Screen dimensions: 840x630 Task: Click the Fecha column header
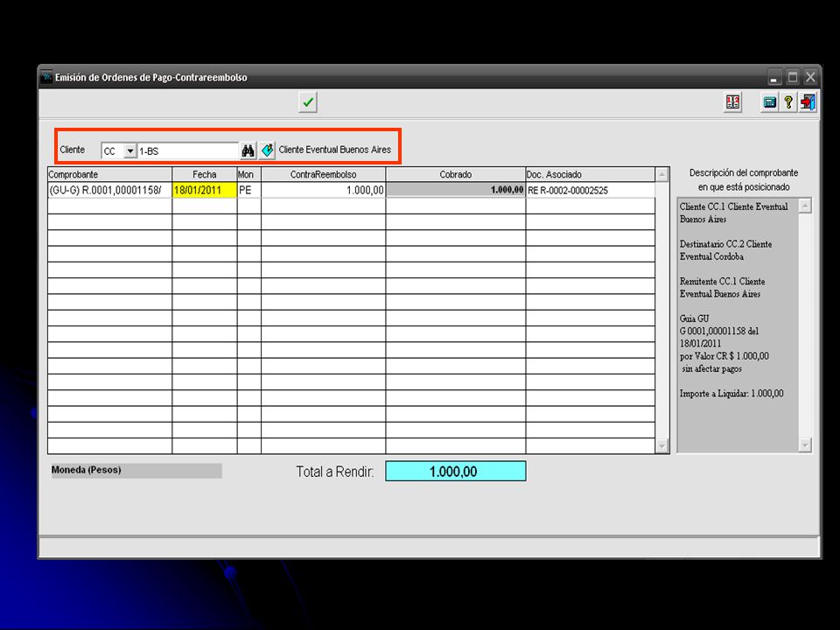205,175
